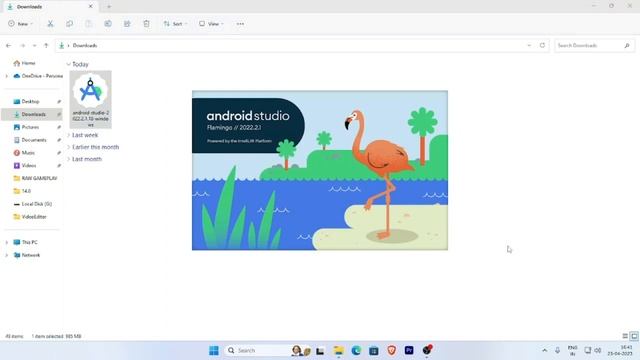Click the Share icon in toolbar

[127, 24]
